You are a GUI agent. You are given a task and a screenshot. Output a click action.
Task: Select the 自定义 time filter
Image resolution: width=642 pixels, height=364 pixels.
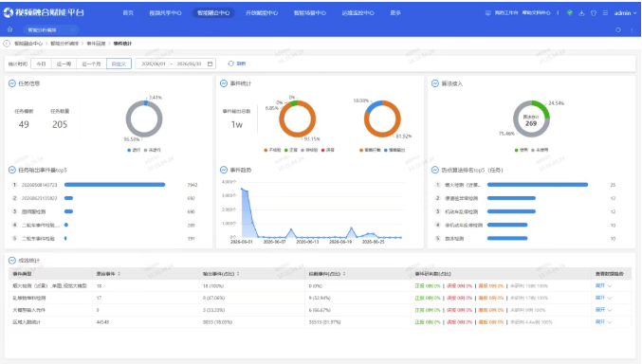119,64
